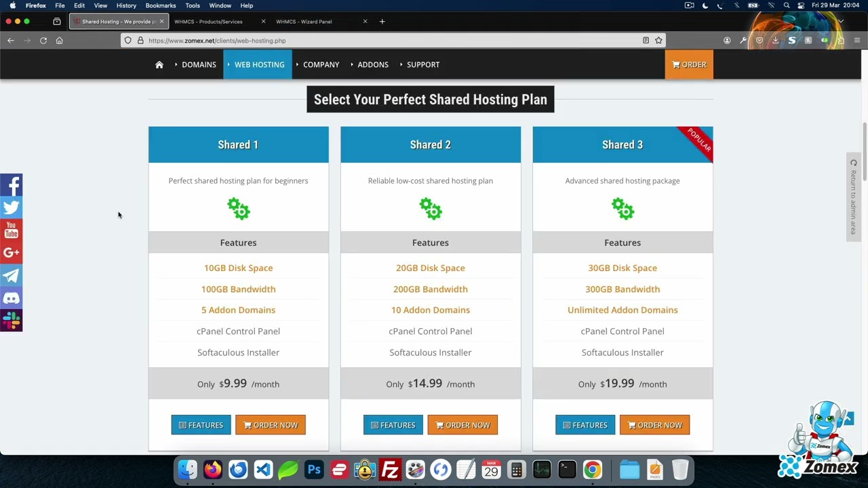
Task: Go back to the previous page
Action: tap(11, 41)
